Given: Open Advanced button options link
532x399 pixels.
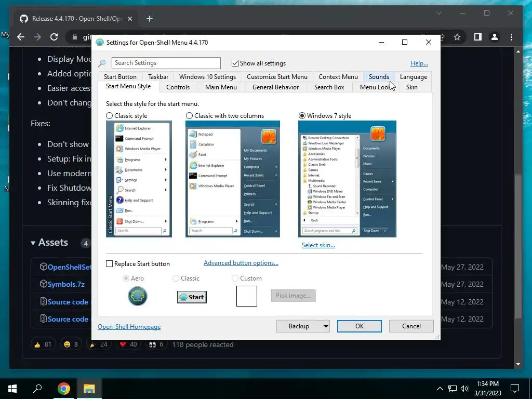Looking at the screenshot, I should click(241, 263).
